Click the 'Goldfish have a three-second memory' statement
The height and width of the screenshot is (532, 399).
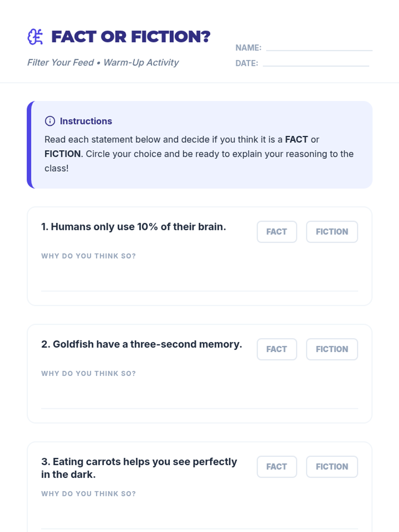point(141,344)
